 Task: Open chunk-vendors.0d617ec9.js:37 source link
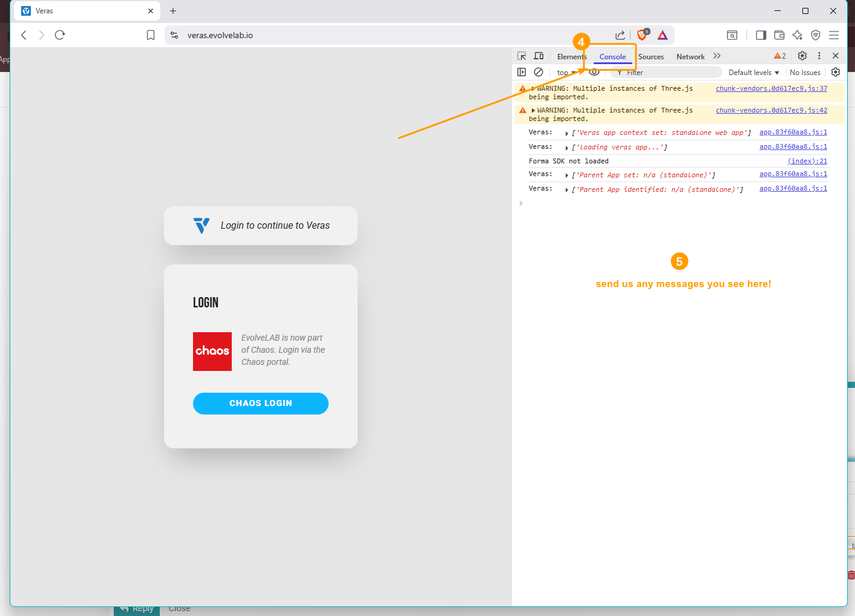pyautogui.click(x=771, y=88)
